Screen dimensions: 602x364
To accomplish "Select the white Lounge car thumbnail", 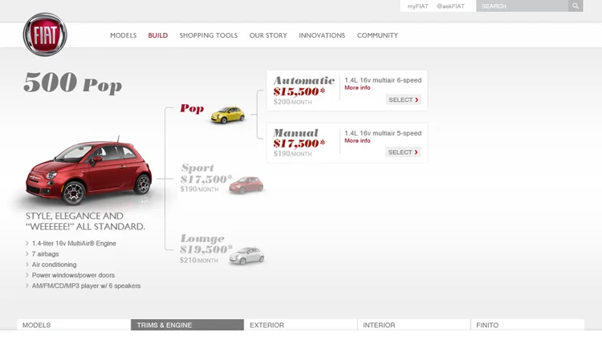I will click(x=246, y=256).
